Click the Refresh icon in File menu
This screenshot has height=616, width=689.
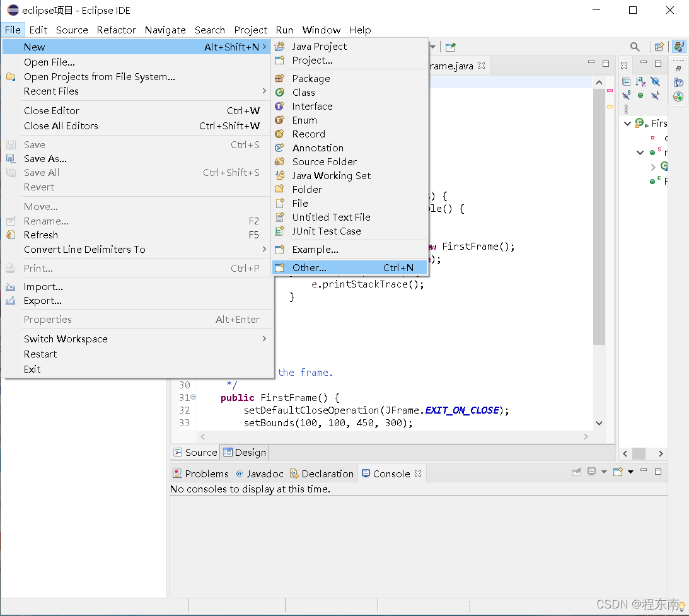[11, 235]
